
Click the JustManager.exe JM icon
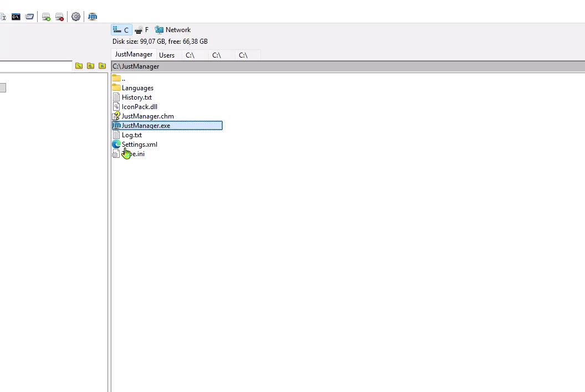(116, 125)
